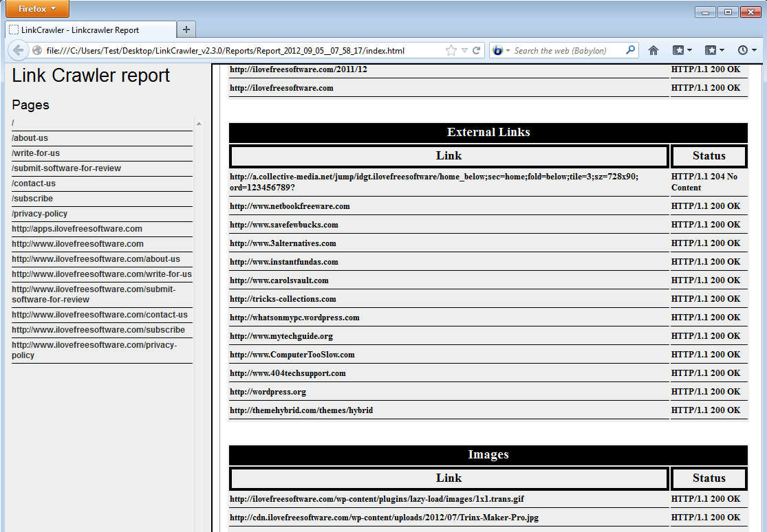767x532 pixels.
Task: Reload the page with the refresh icon
Action: pos(476,50)
